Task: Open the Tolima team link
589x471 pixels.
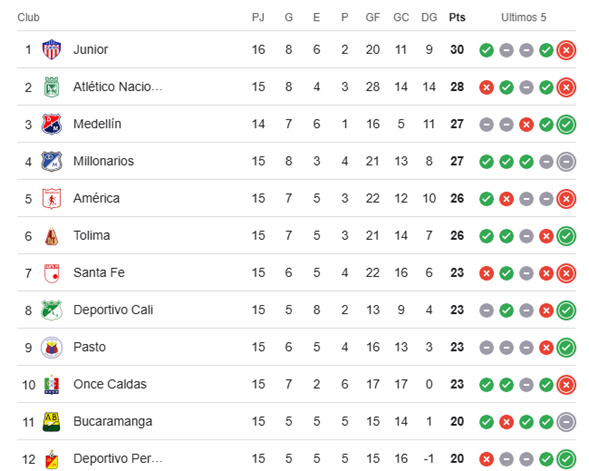Action: click(x=92, y=235)
